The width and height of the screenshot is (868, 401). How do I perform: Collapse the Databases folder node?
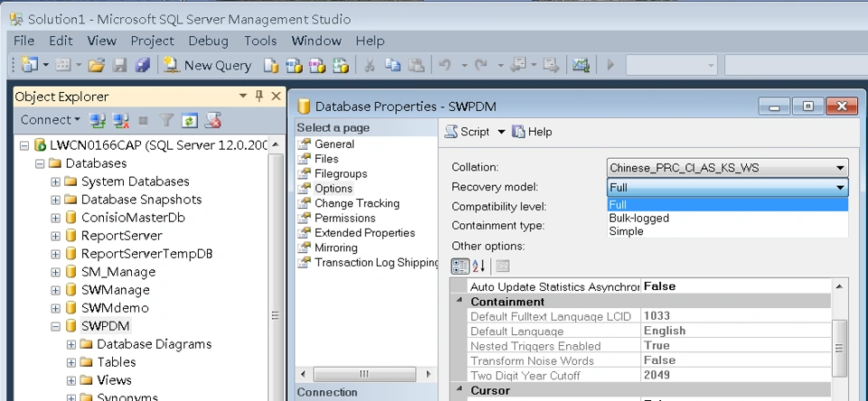pos(40,163)
